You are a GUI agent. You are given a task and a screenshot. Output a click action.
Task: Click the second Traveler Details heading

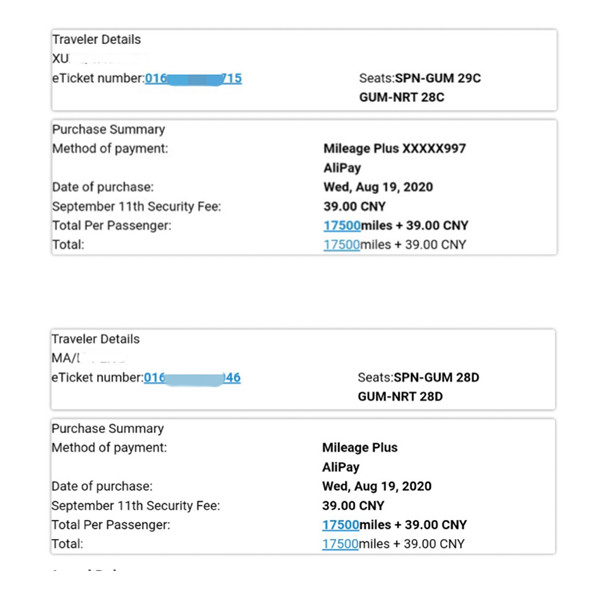(95, 339)
